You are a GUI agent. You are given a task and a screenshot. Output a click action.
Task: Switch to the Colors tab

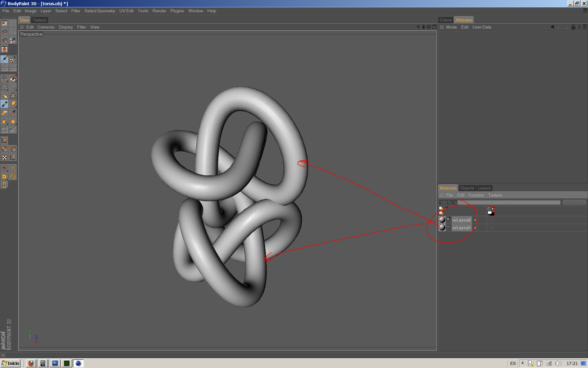pyautogui.click(x=446, y=20)
